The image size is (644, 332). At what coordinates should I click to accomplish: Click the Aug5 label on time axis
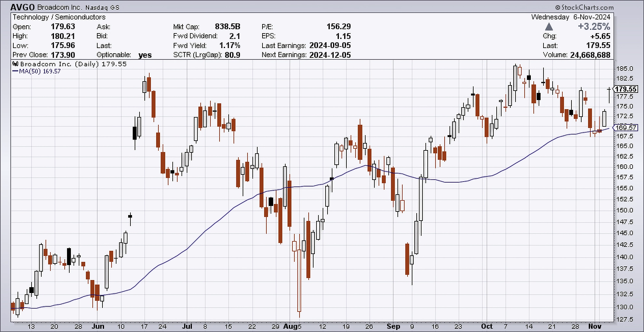click(292, 326)
